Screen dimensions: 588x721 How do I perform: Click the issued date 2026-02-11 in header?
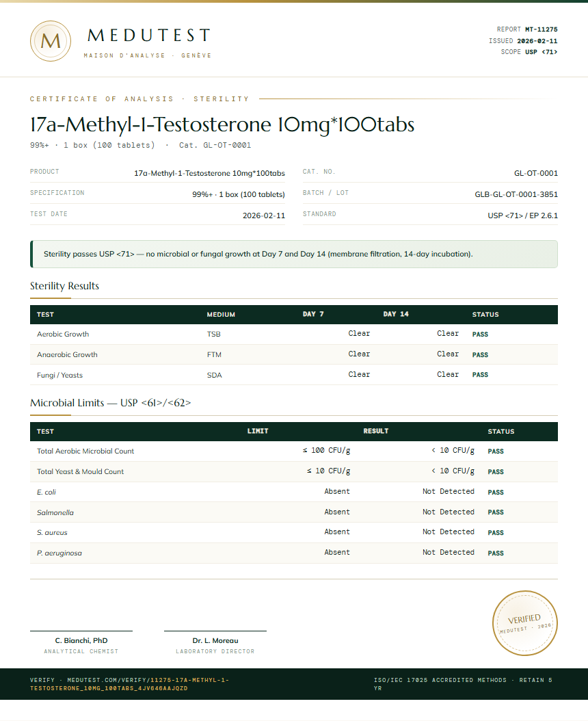(x=537, y=41)
